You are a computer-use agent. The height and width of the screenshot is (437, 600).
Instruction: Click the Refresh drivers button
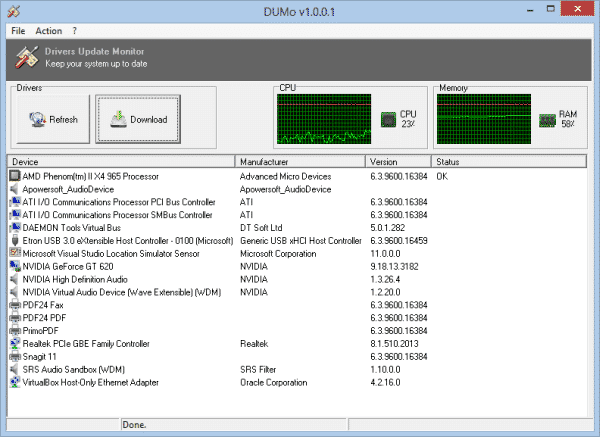[x=53, y=120]
